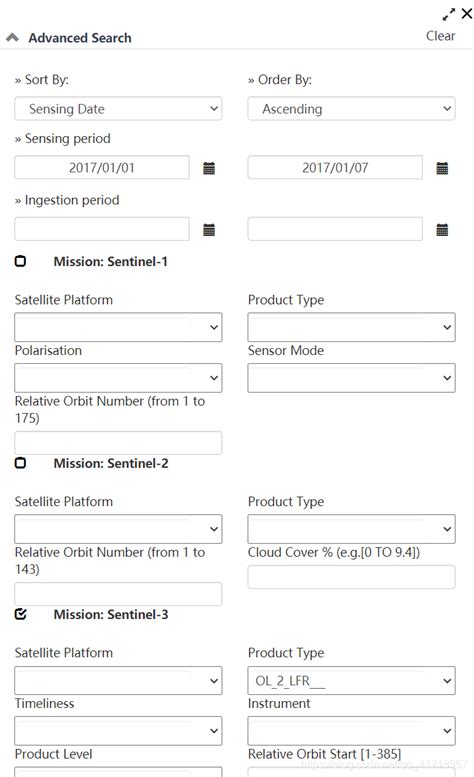This screenshot has height=777, width=474.
Task: Enable the Mission: Sentinel-2 checkbox
Action: coord(20,463)
